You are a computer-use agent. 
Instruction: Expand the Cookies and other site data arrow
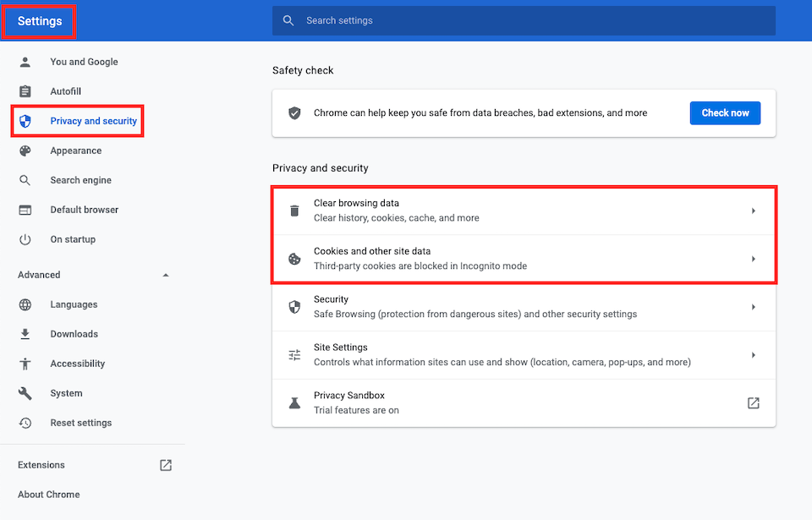[753, 259]
